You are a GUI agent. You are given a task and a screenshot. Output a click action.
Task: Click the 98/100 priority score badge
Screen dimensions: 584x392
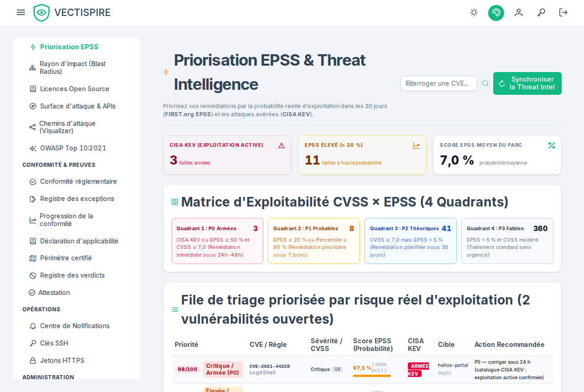point(188,369)
